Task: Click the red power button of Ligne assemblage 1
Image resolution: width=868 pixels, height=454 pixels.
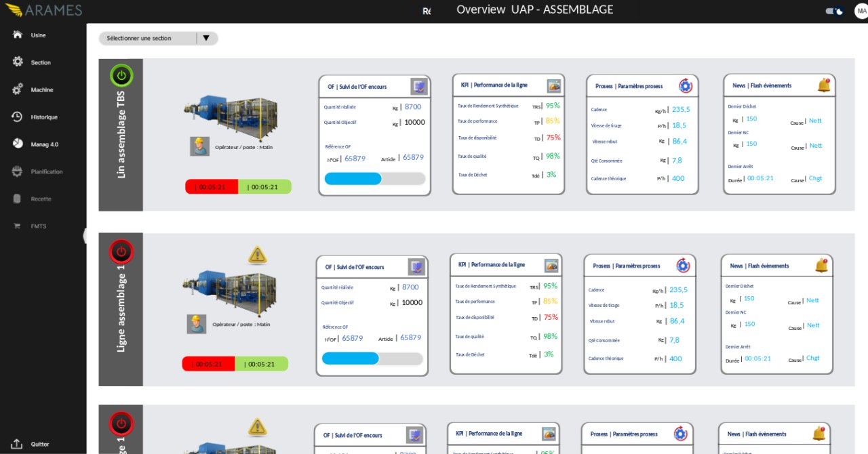Action: tap(121, 251)
